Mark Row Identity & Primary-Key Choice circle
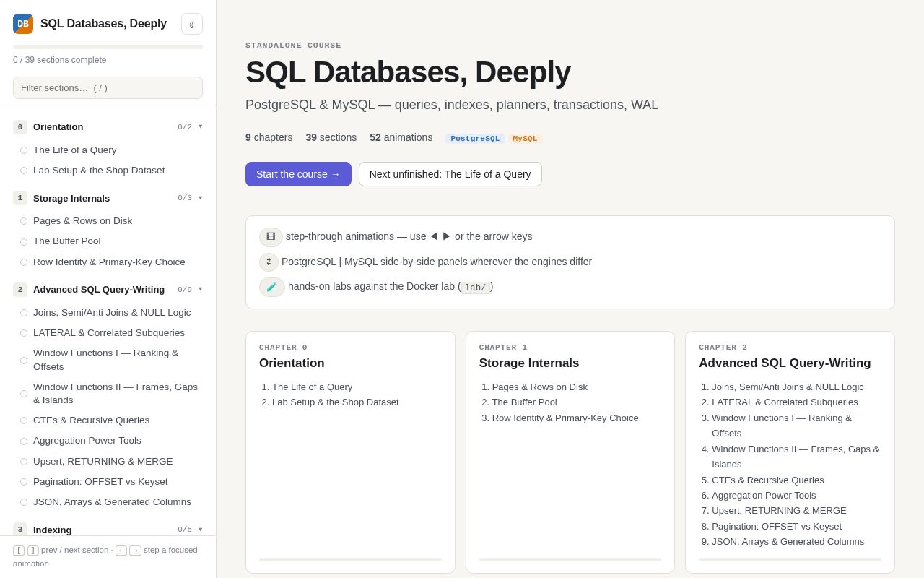The width and height of the screenshot is (924, 578). coord(24,262)
